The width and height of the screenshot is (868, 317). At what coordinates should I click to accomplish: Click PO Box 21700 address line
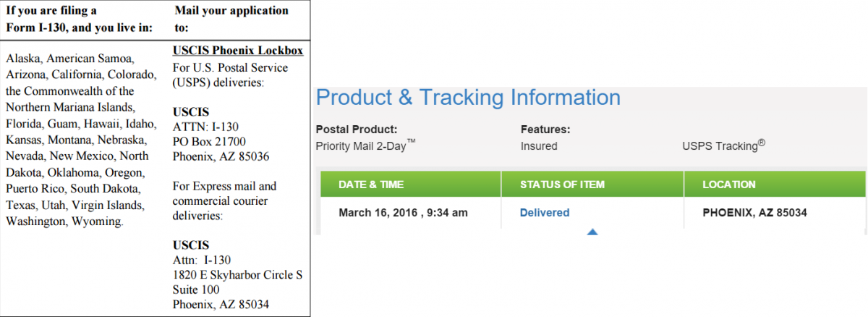[210, 140]
